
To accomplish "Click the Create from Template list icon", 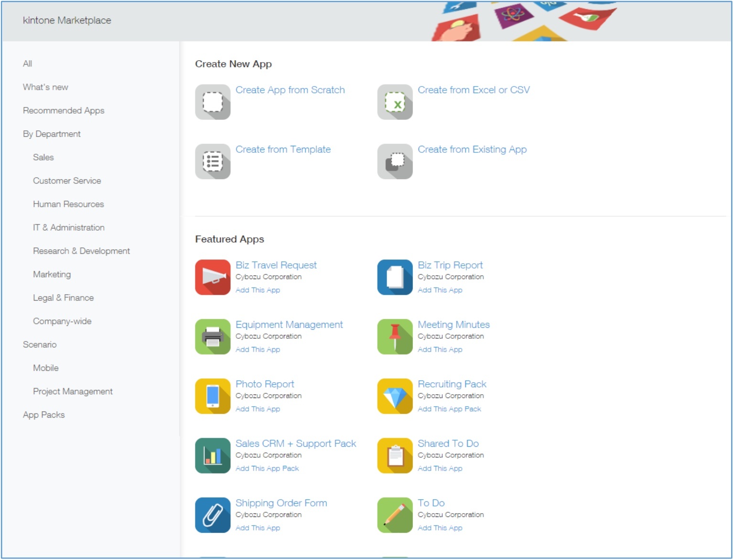I will pyautogui.click(x=213, y=162).
